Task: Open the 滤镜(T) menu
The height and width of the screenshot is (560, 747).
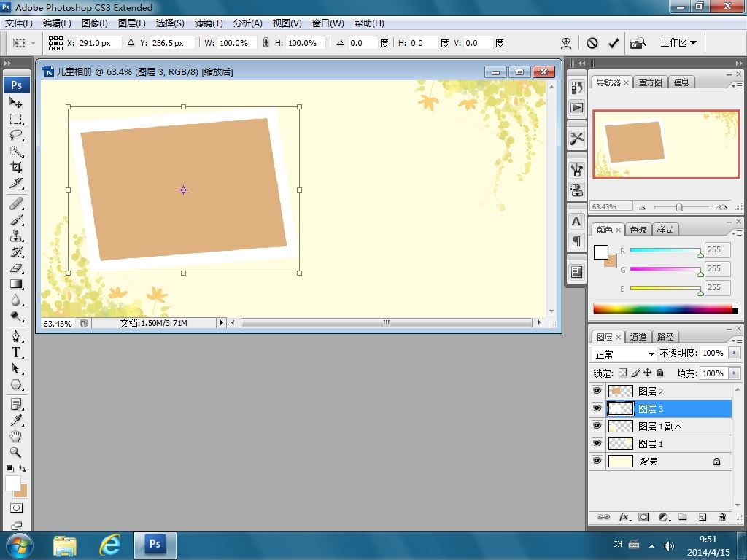Action: pos(209,23)
